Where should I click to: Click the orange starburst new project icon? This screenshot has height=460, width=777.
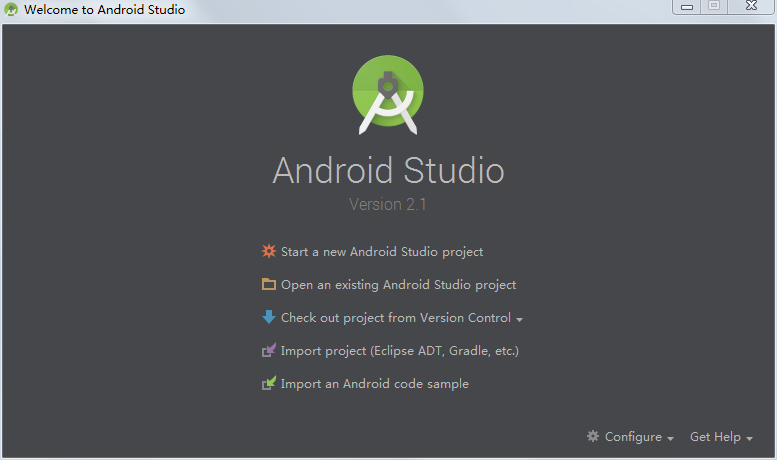[269, 251]
